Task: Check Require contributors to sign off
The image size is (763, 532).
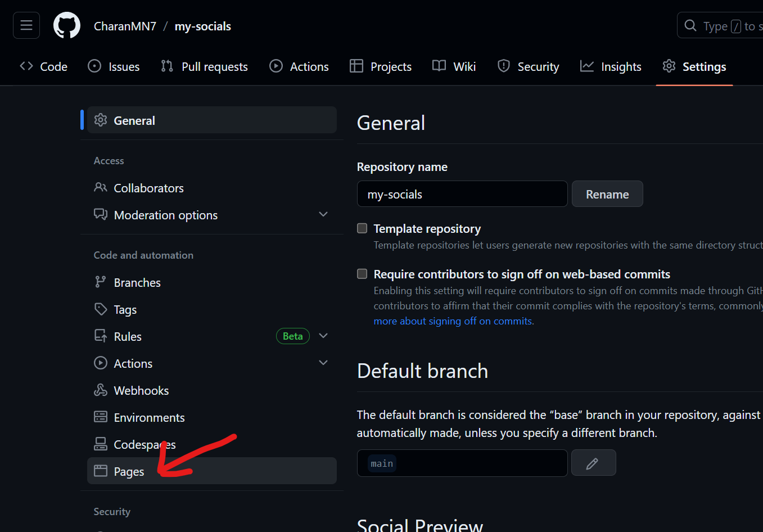Action: coord(362,274)
